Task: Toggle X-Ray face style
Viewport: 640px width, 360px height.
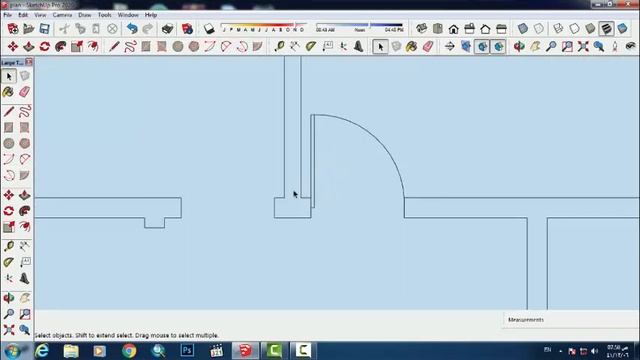Action: 523,29
